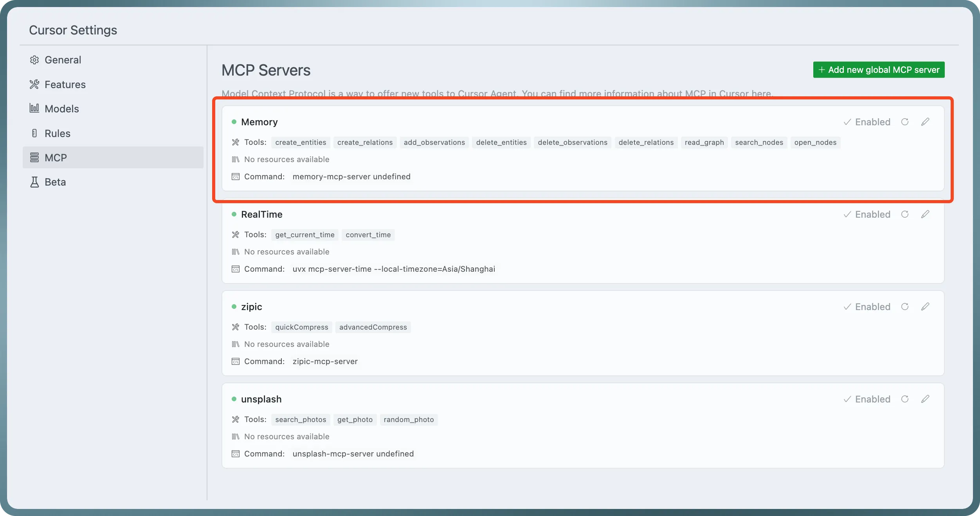Toggle Enabled state for Memory server
Viewport: 980px width, 516px height.
click(x=867, y=122)
